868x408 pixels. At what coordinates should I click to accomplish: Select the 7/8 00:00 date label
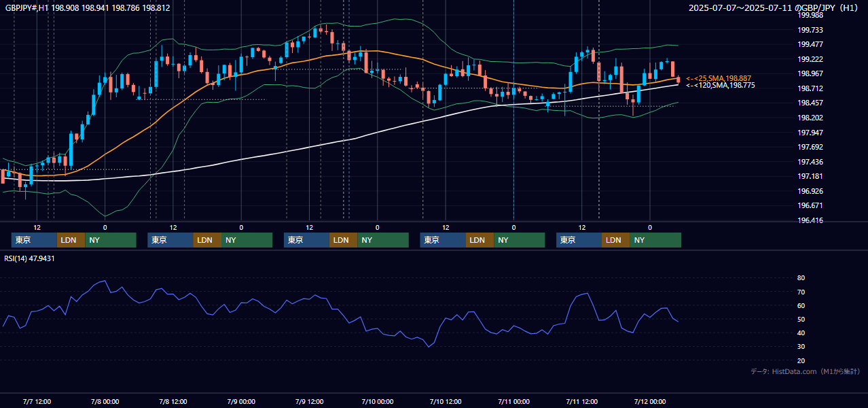click(x=105, y=401)
